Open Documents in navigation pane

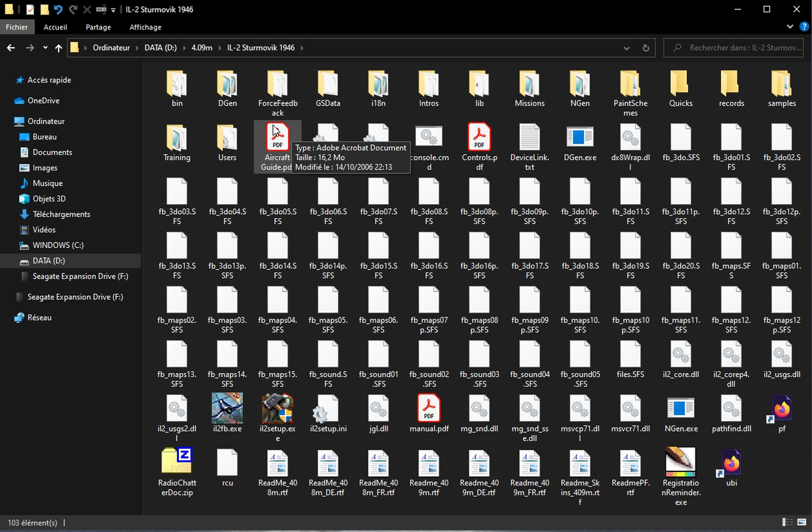pyautogui.click(x=53, y=152)
